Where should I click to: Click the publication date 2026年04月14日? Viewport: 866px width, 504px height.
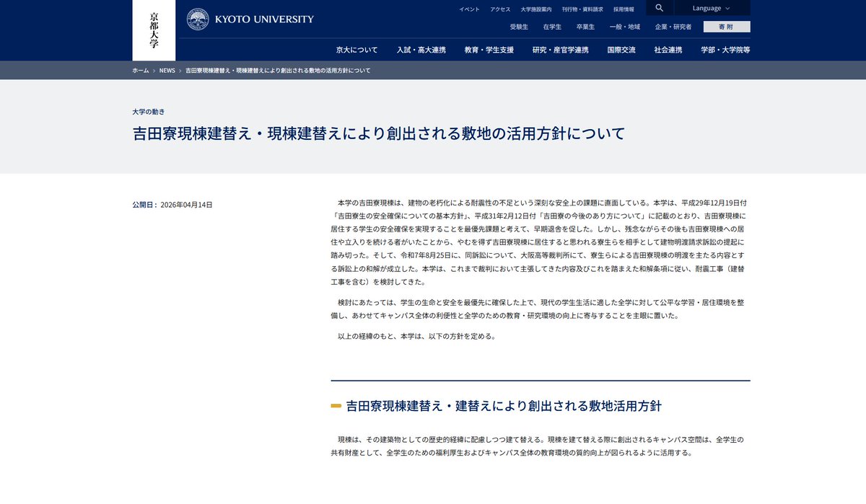(x=186, y=205)
